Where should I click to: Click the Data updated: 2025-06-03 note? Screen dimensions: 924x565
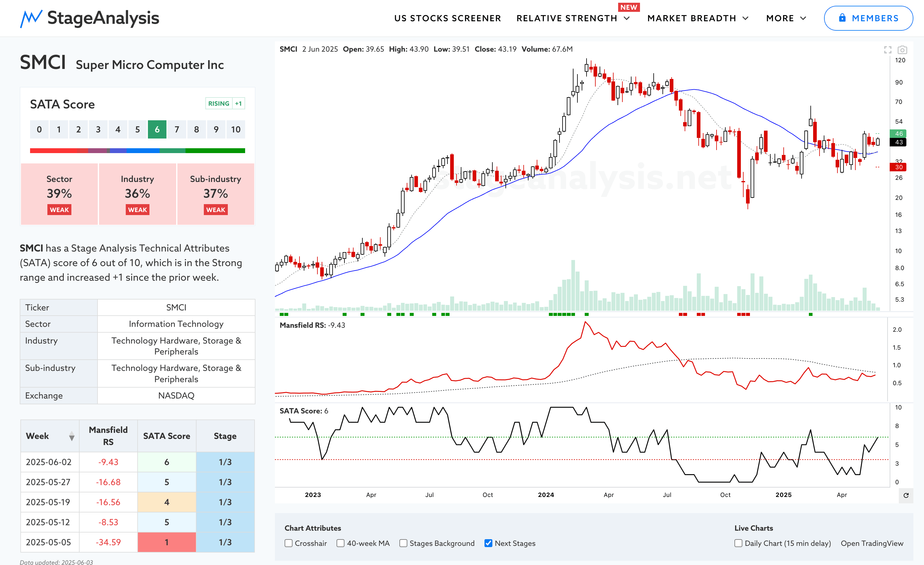pos(56,562)
